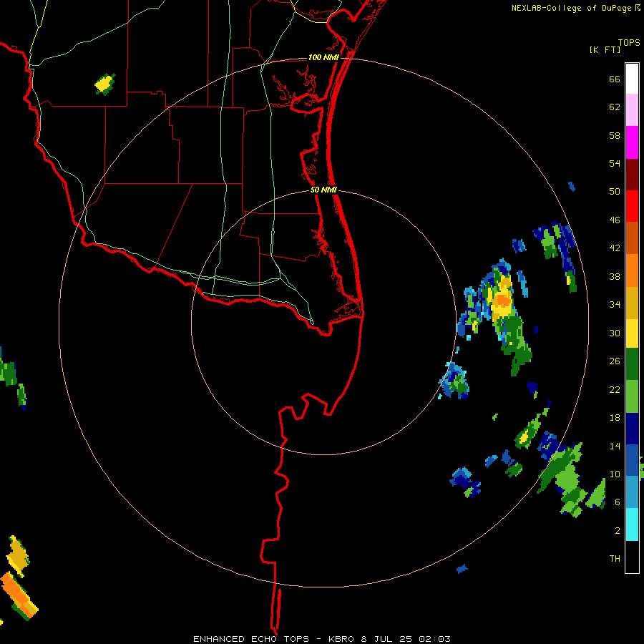Select the light pink legend swatch
Image resolution: width=644 pixels, height=644 pixels.
coord(632,109)
